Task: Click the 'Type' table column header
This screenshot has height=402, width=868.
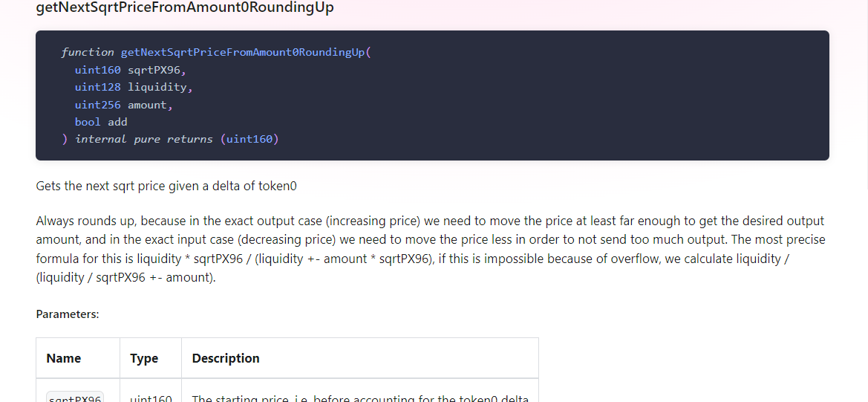Action: pos(144,358)
